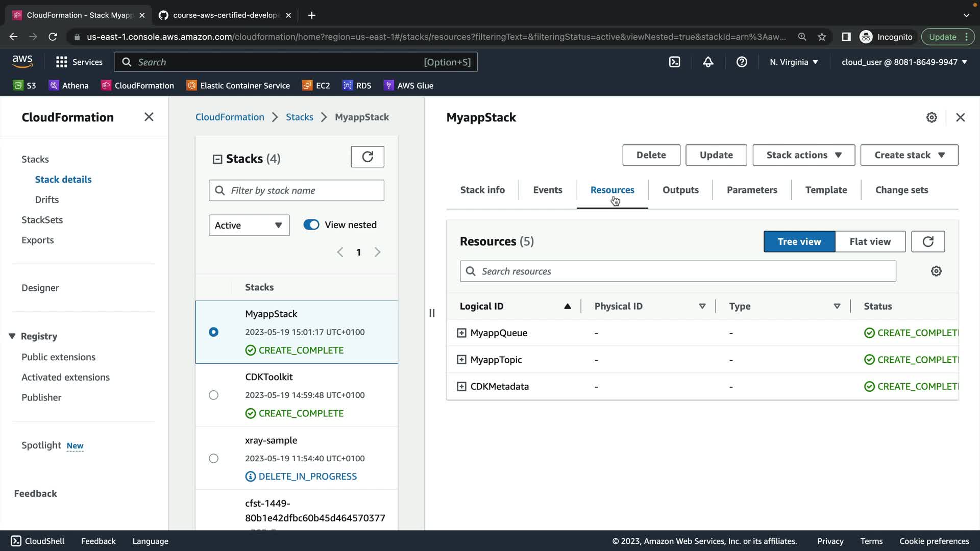The image size is (980, 551).
Task: Open resources table preferences gear
Action: pyautogui.click(x=936, y=271)
